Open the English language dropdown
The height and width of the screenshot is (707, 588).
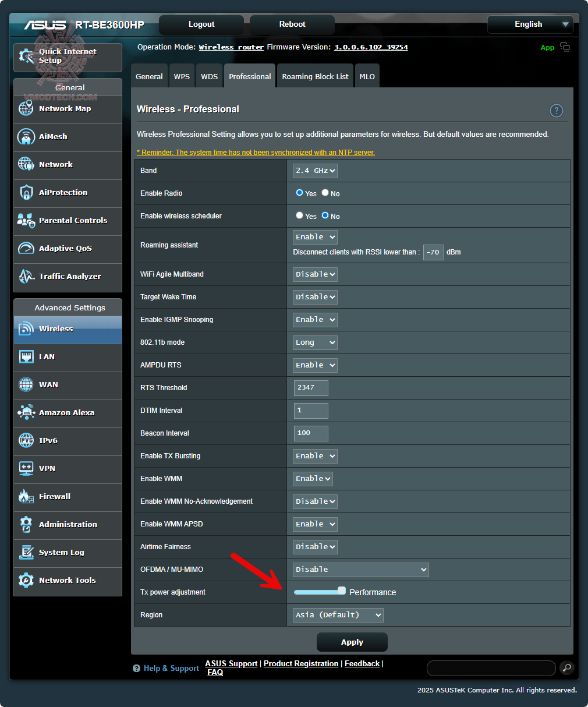pyautogui.click(x=530, y=24)
